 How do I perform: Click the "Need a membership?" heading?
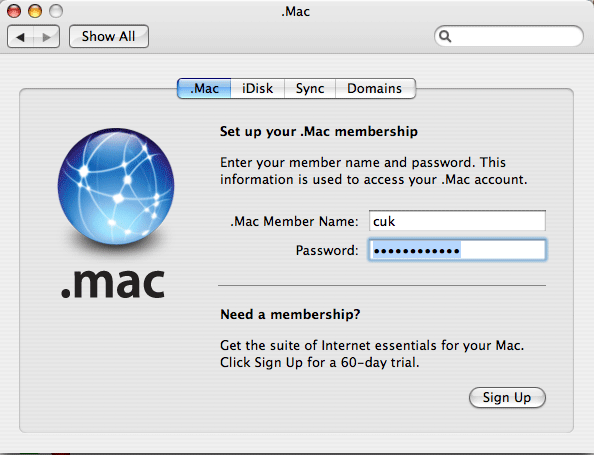click(290, 314)
